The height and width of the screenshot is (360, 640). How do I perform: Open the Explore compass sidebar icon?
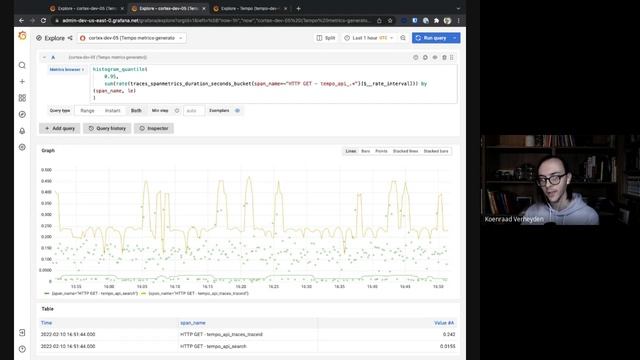(22, 114)
